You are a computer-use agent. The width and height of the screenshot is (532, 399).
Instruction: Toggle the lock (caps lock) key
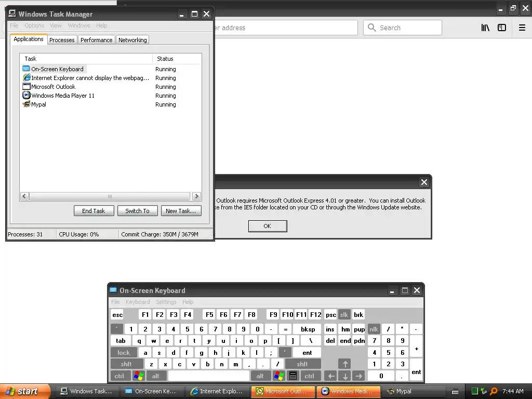click(x=124, y=353)
